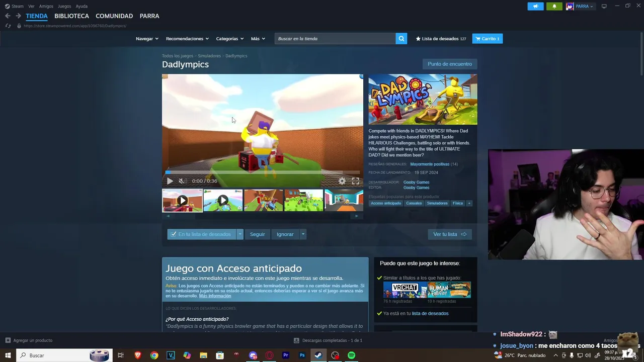The image size is (644, 362).
Task: Click the media strip scrollbar
Action: (263, 216)
